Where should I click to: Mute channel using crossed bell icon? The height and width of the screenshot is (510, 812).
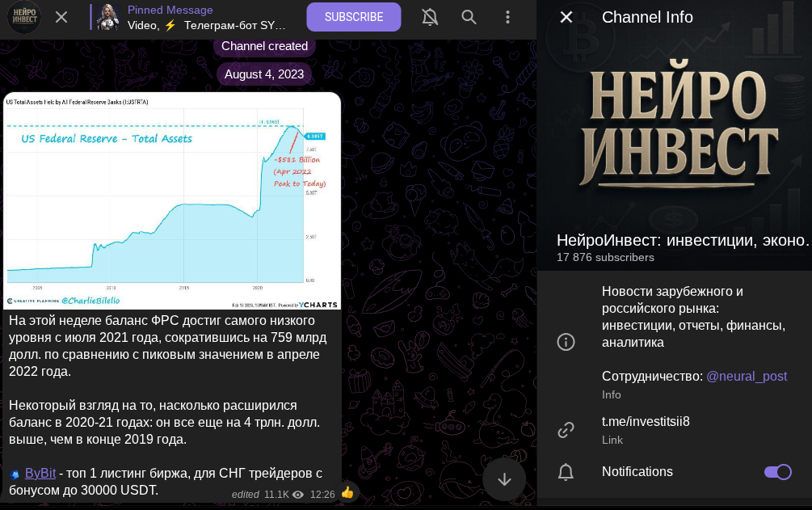pyautogui.click(x=430, y=17)
